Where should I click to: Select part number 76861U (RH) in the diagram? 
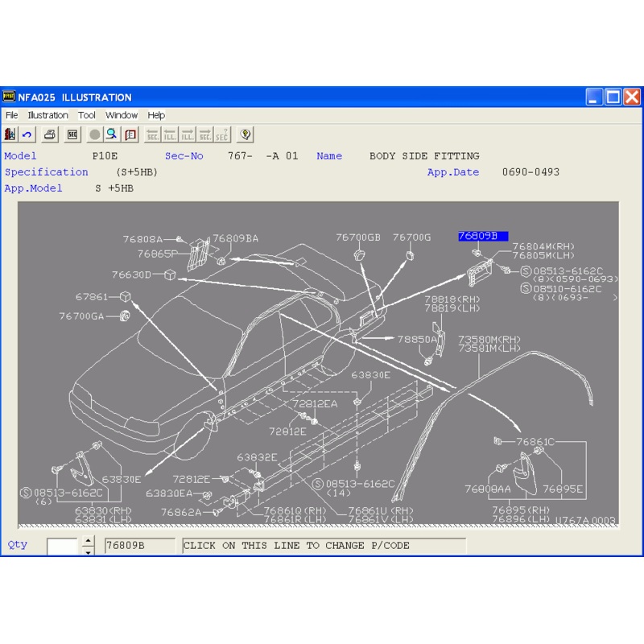point(381,510)
